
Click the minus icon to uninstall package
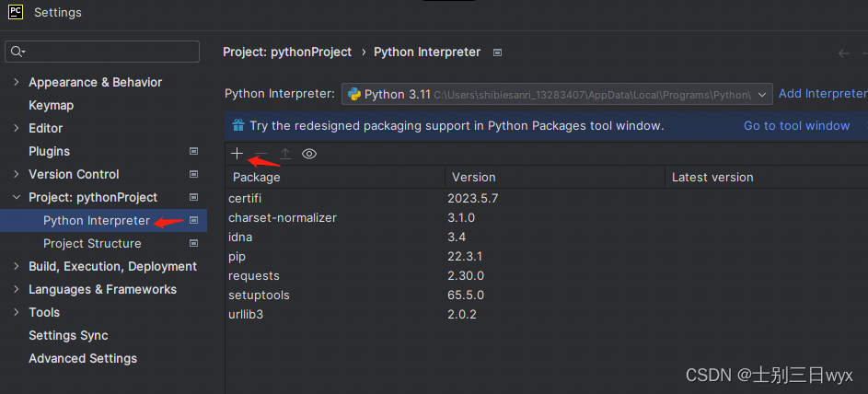[260, 154]
